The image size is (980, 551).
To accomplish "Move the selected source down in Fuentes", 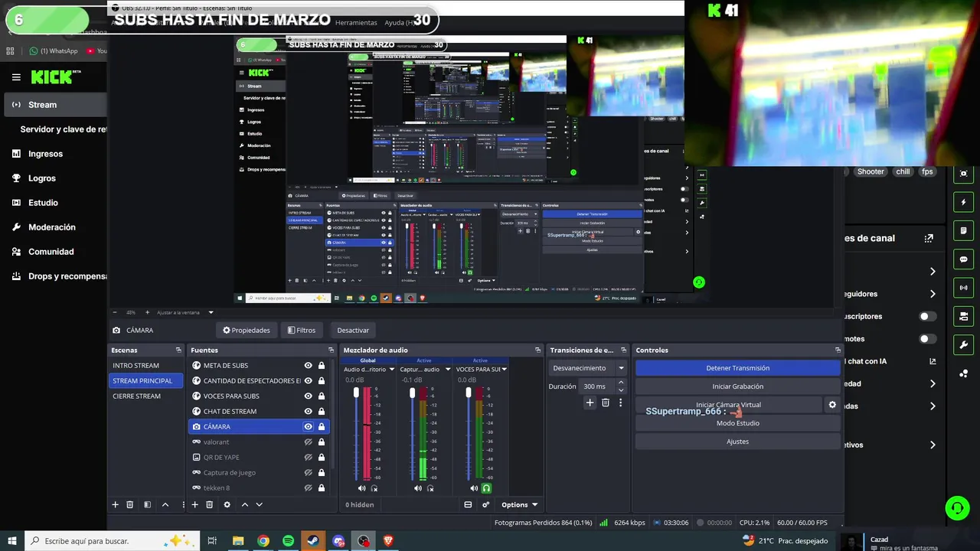I will (x=259, y=504).
